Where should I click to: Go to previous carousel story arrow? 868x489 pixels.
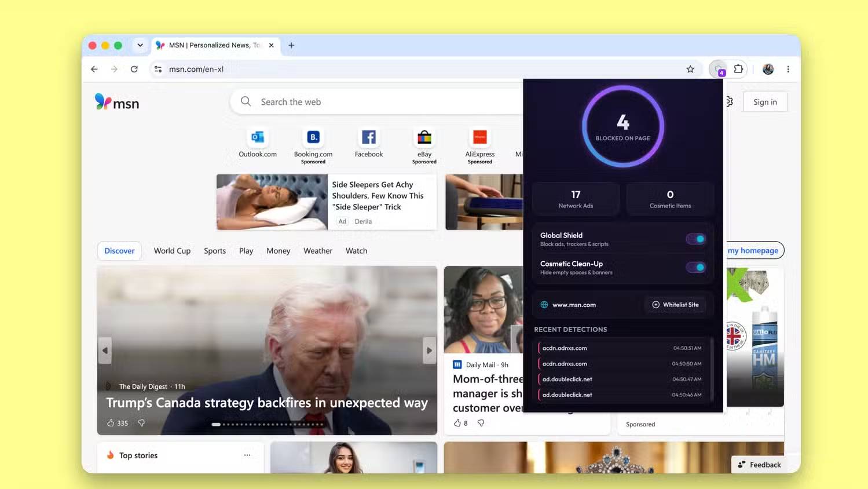[105, 351]
